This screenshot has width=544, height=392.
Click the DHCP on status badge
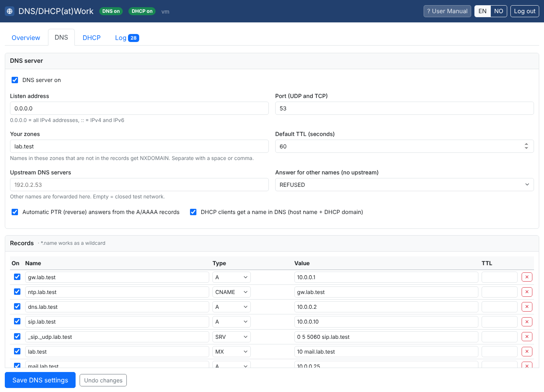142,11
